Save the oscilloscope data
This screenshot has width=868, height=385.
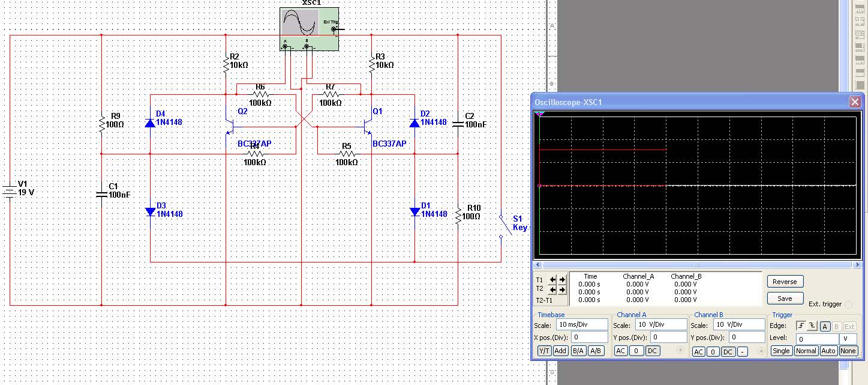(784, 298)
